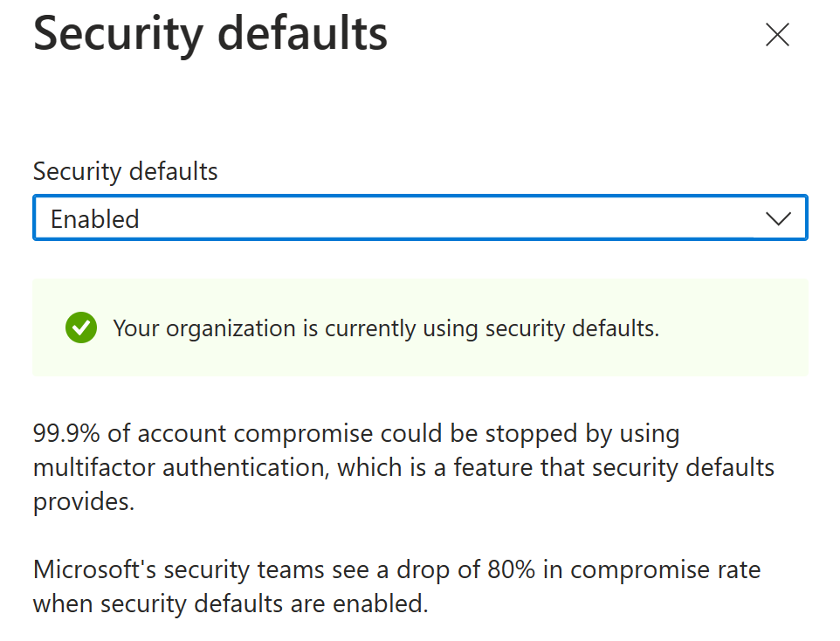The height and width of the screenshot is (641, 840).
Task: Click the 'Security defaults' field label above dropdown
Action: pos(125,171)
